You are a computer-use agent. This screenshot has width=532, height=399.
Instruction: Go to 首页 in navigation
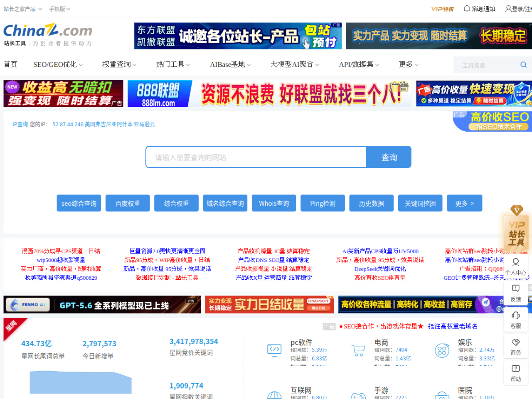pyautogui.click(x=10, y=64)
